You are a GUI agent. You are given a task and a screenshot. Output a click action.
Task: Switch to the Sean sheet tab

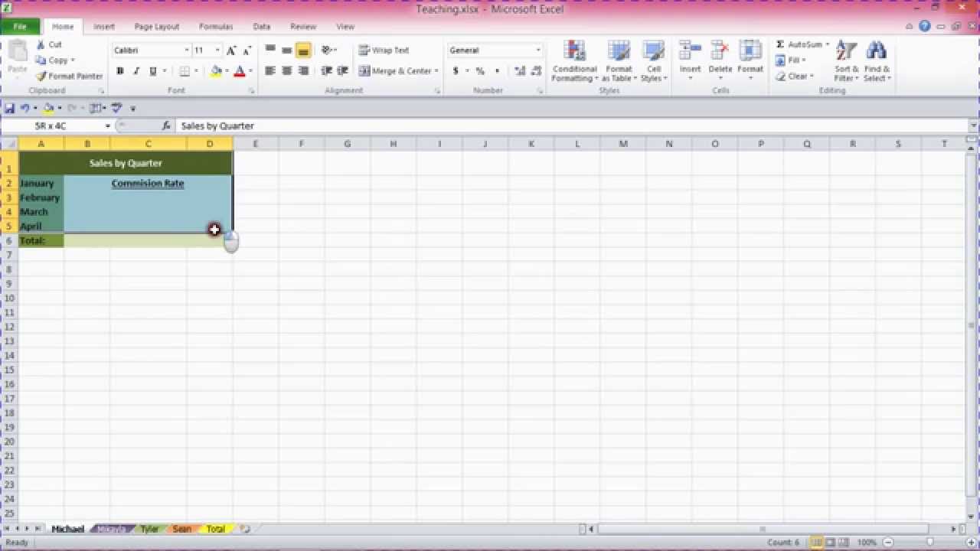pyautogui.click(x=182, y=529)
